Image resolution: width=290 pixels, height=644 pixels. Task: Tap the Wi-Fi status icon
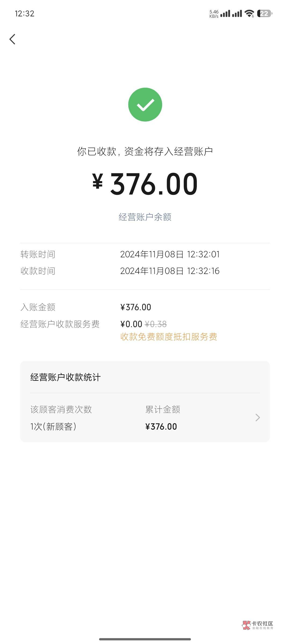click(x=250, y=13)
